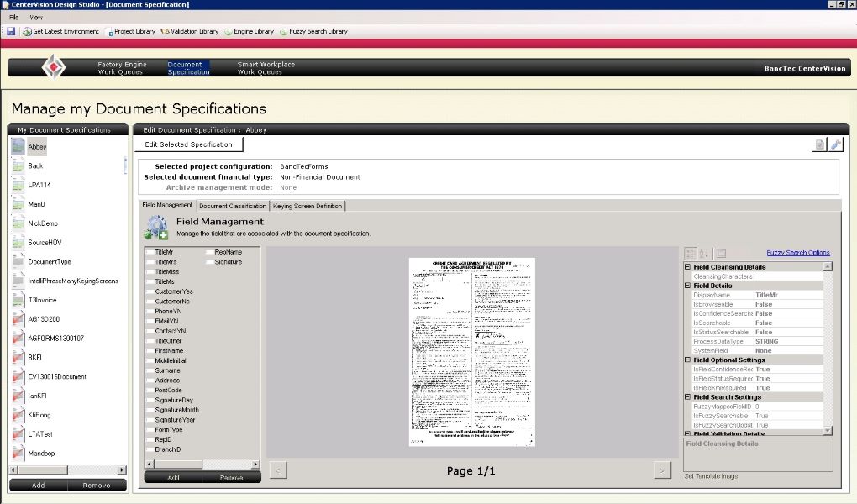Switch property grid to Categorized view
Viewport: 857px width, 504px height.
click(691, 253)
